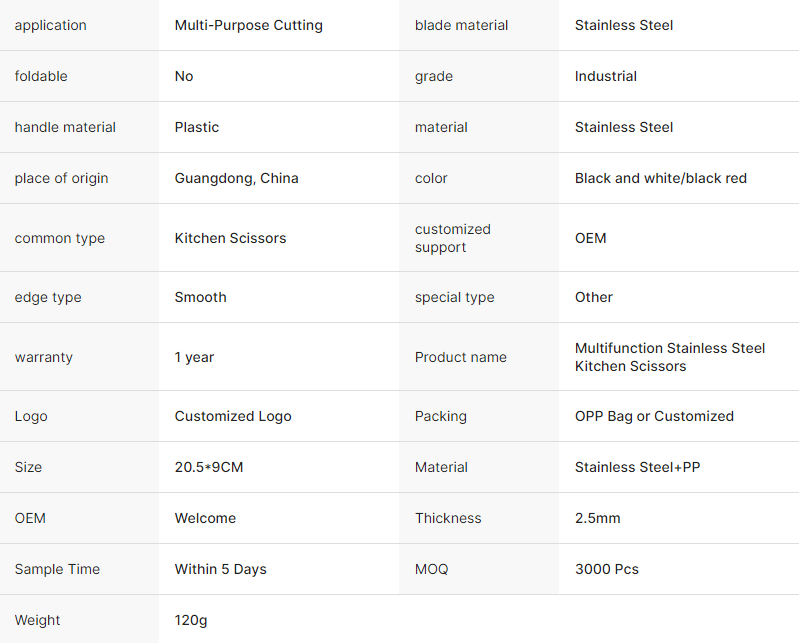Click the "Black and white/black red" color value

tap(660, 178)
